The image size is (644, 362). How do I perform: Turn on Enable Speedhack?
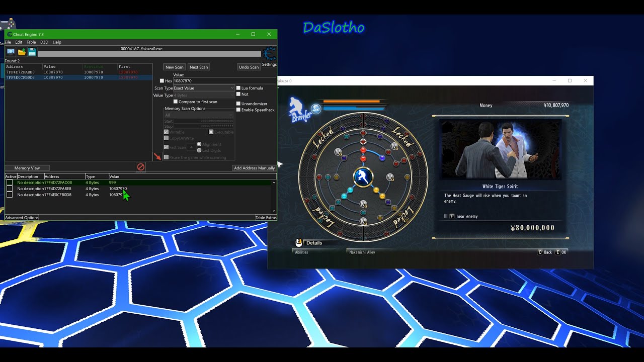238,110
